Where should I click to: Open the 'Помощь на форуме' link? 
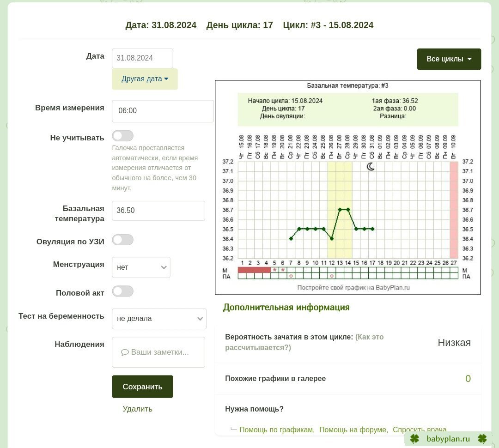click(353, 430)
